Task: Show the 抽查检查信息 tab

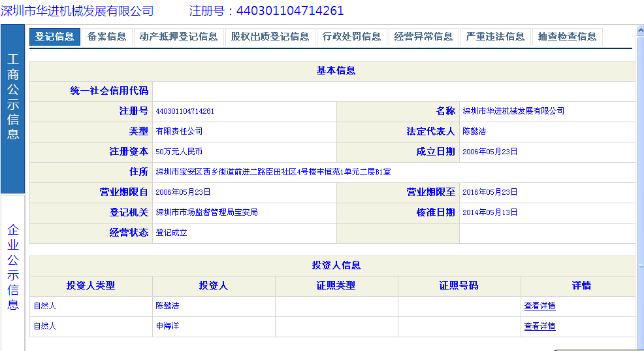Action: click(x=567, y=37)
